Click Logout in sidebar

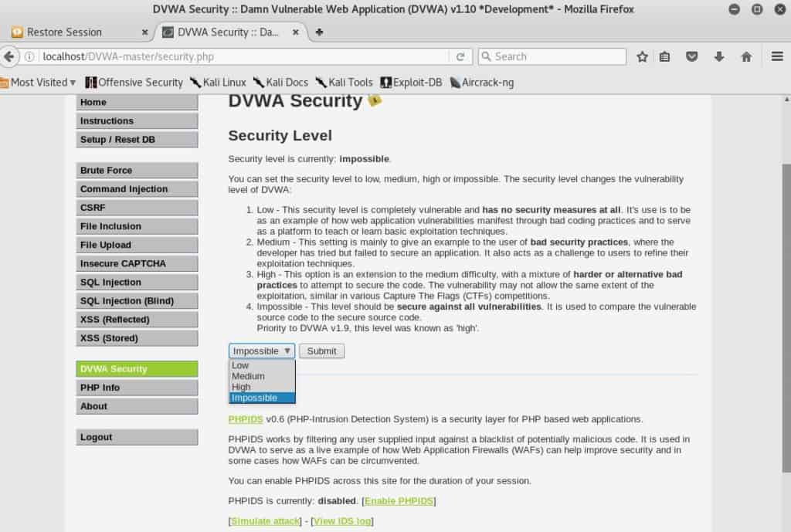pos(137,437)
